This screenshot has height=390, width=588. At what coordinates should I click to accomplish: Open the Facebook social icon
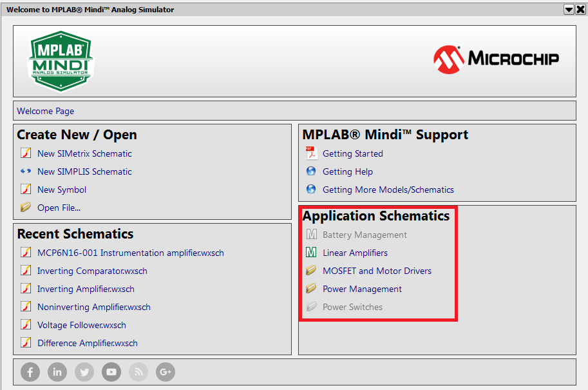tap(30, 372)
